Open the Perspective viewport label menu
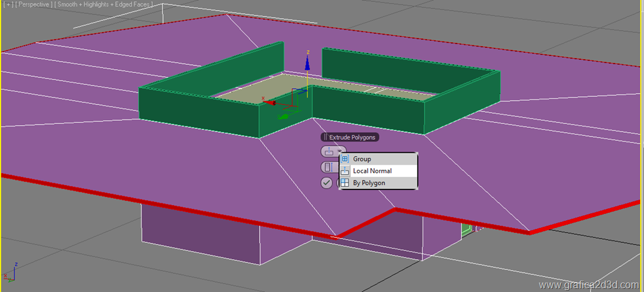 (34, 6)
